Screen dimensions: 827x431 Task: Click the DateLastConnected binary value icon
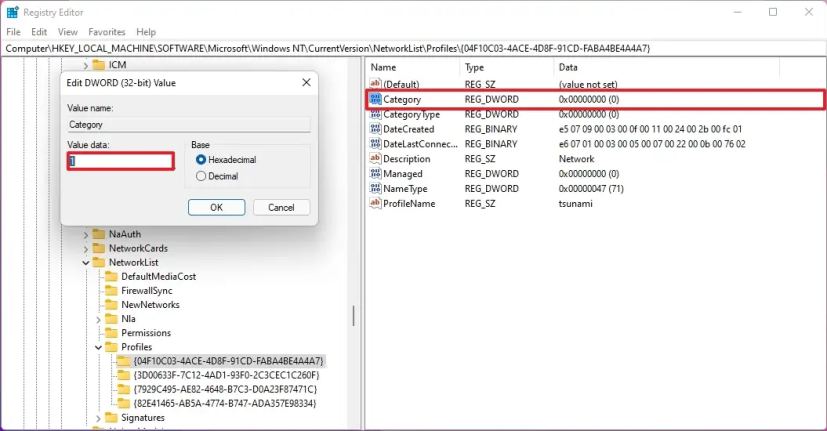pyautogui.click(x=376, y=143)
